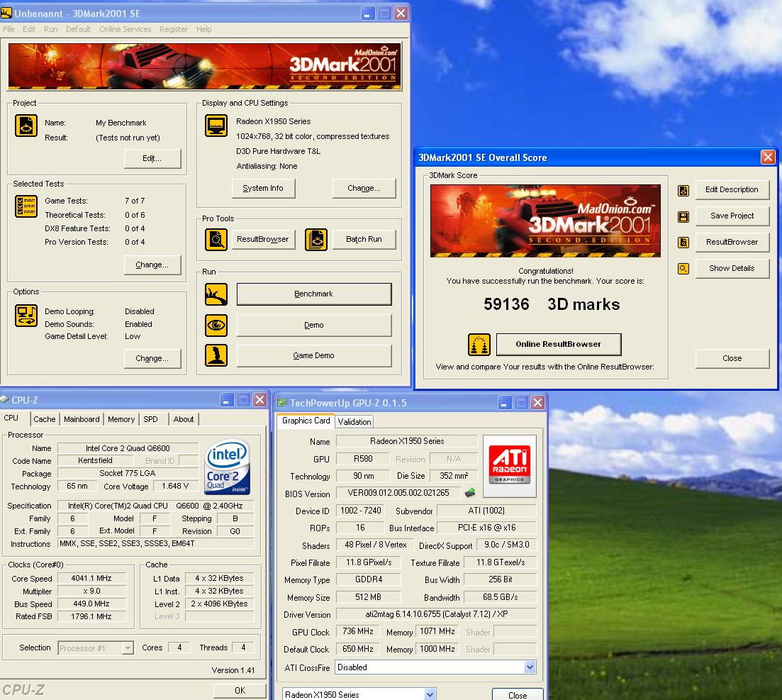
Task: Click the CPU-Z title bar icon
Action: pos(5,399)
